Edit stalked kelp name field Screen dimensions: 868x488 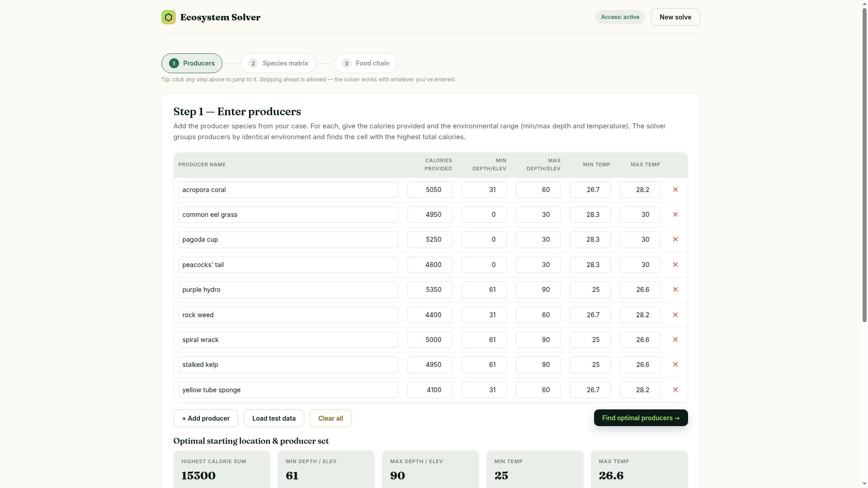[288, 365]
